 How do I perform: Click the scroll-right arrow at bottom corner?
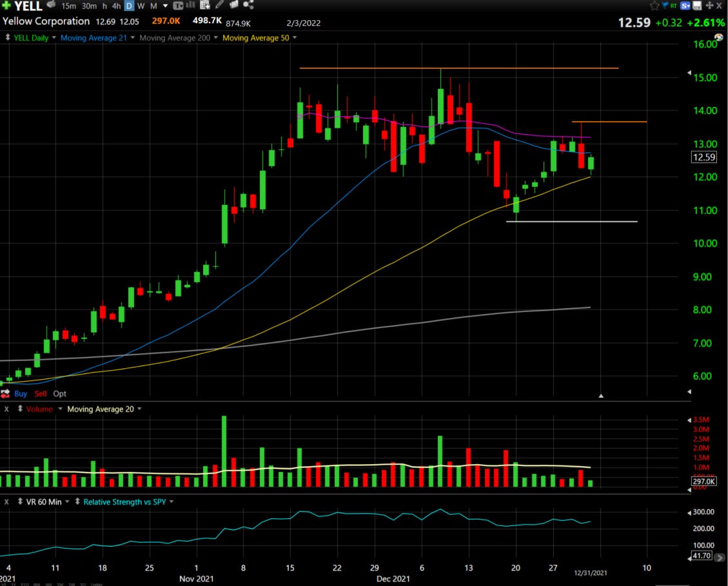pyautogui.click(x=720, y=557)
